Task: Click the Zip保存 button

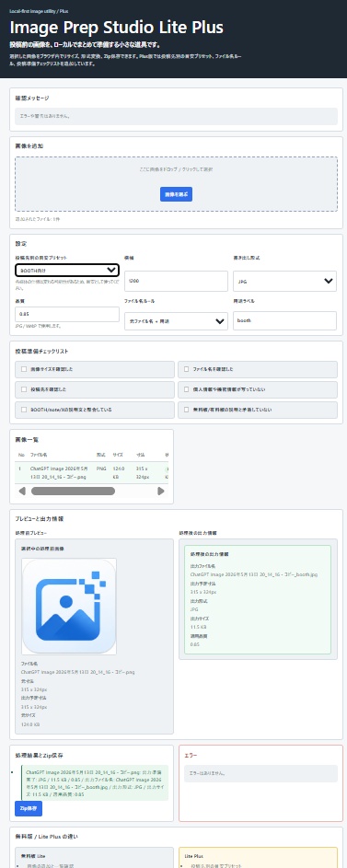Action: (x=29, y=809)
